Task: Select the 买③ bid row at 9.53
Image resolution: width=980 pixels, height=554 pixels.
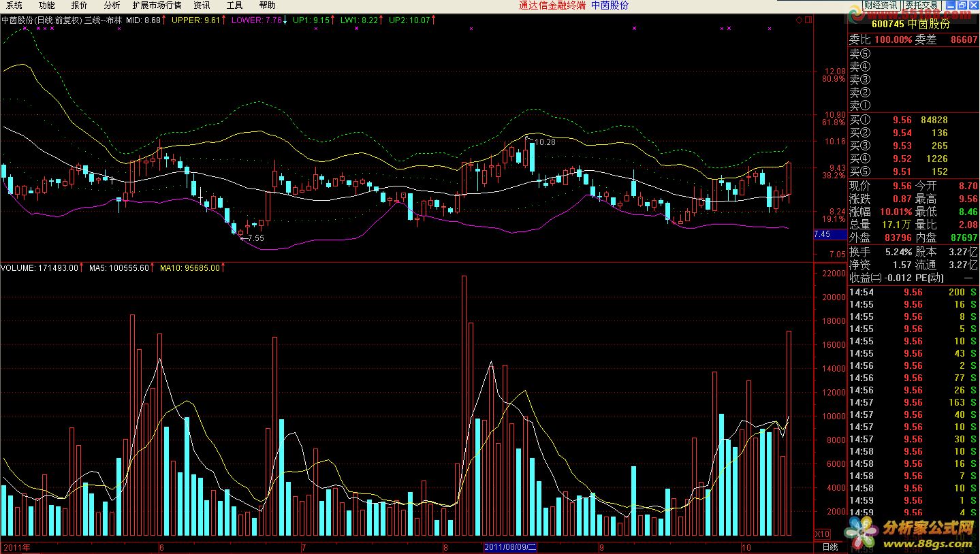Action: click(x=913, y=146)
